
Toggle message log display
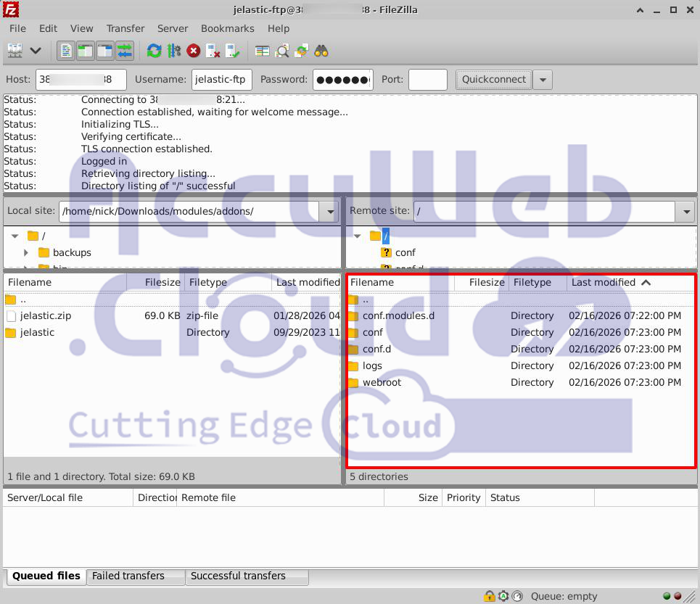67,51
